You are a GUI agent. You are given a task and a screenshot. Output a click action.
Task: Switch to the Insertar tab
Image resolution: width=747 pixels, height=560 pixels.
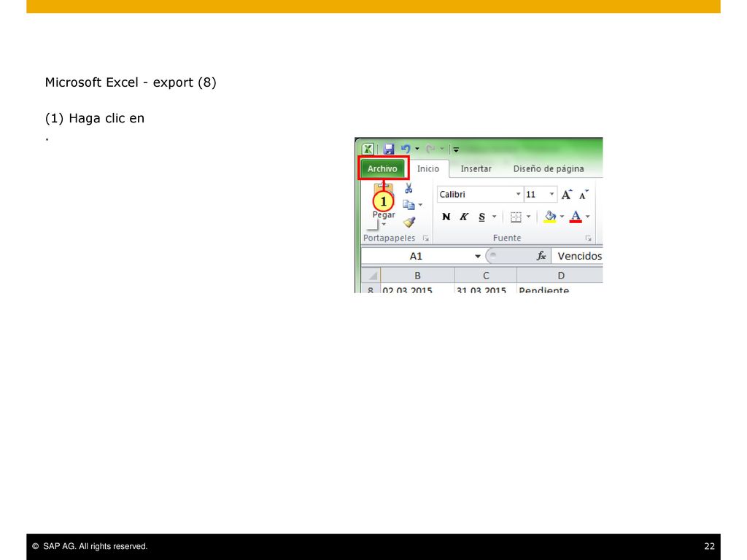pyautogui.click(x=476, y=168)
